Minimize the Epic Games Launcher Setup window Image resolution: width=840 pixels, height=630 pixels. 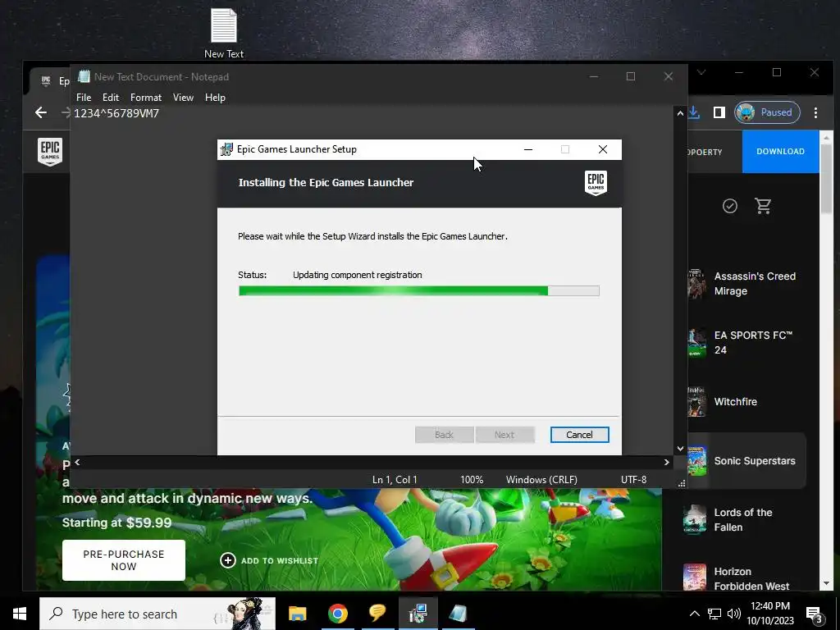click(528, 149)
